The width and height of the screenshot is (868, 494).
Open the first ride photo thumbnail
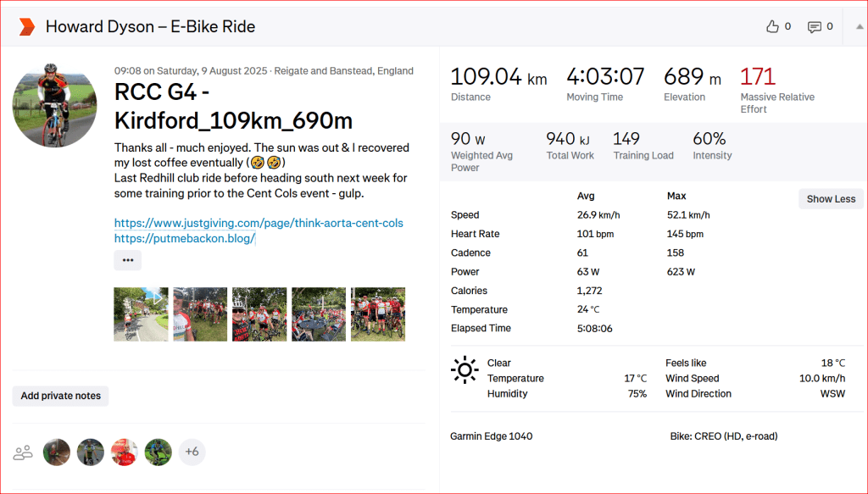142,314
